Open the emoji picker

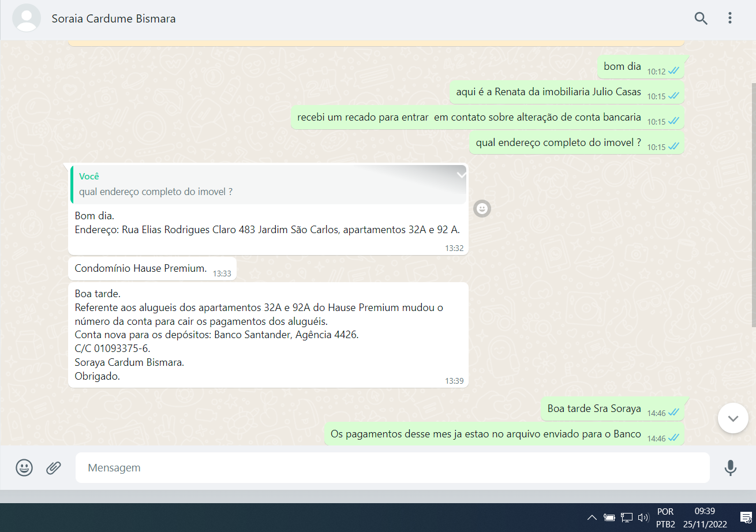coord(24,467)
